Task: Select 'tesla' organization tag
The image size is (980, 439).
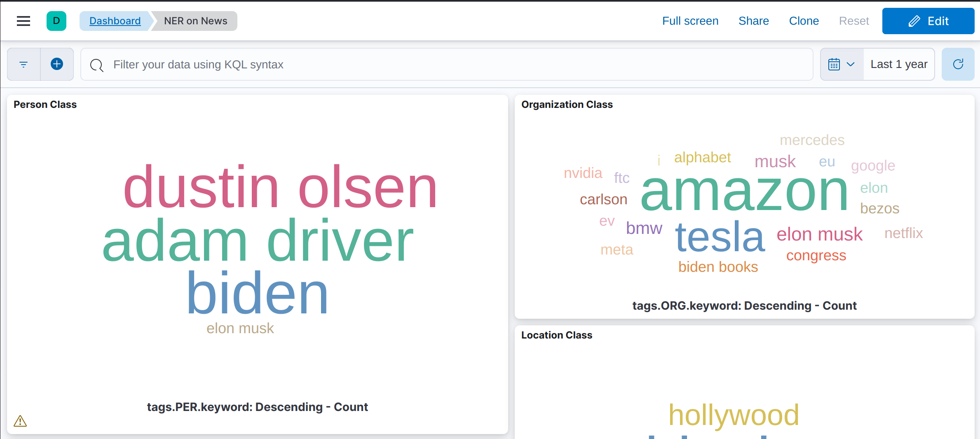Action: [x=720, y=236]
